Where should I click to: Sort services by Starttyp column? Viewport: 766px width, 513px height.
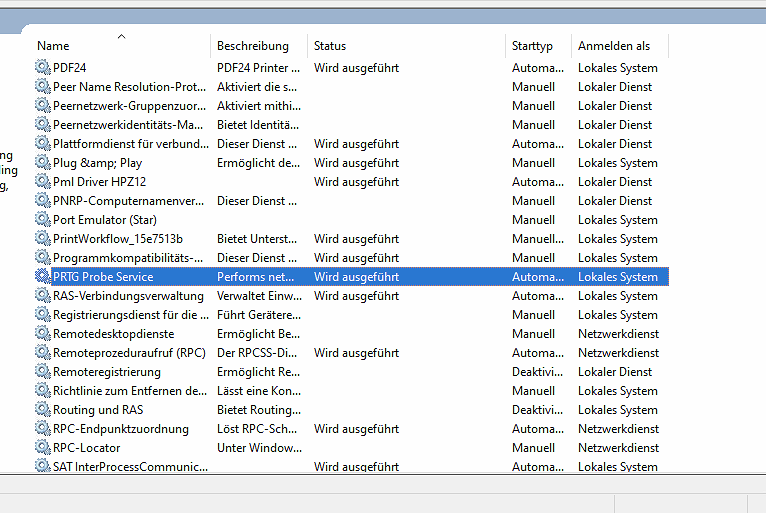coord(532,46)
